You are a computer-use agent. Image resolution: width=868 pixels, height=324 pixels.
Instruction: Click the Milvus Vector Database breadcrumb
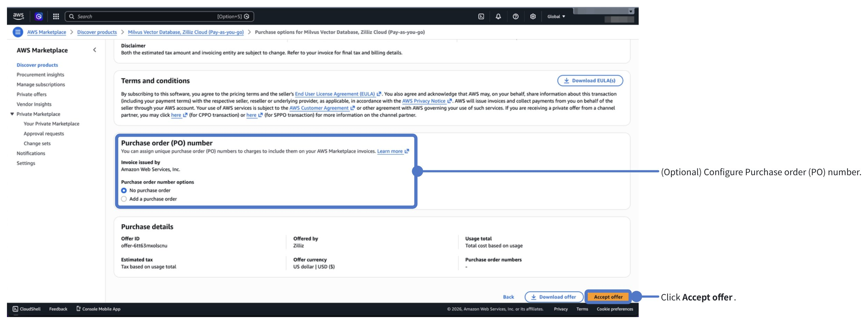186,32
